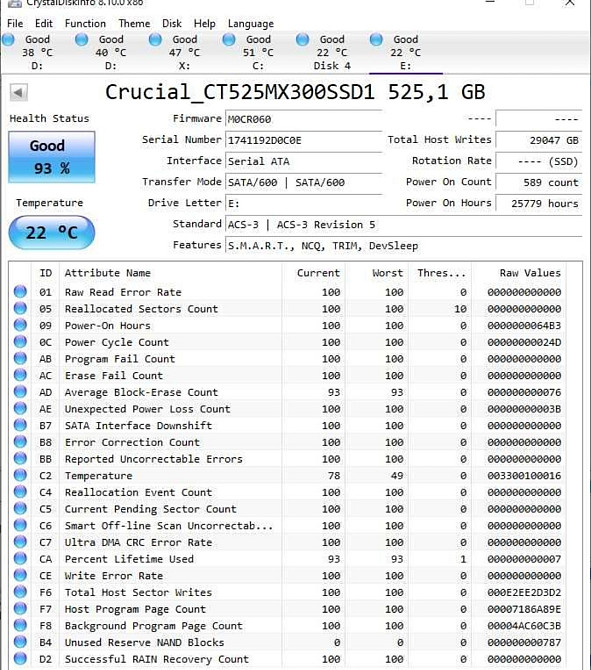Click status icon for Average Block-Erase Count

[20, 392]
